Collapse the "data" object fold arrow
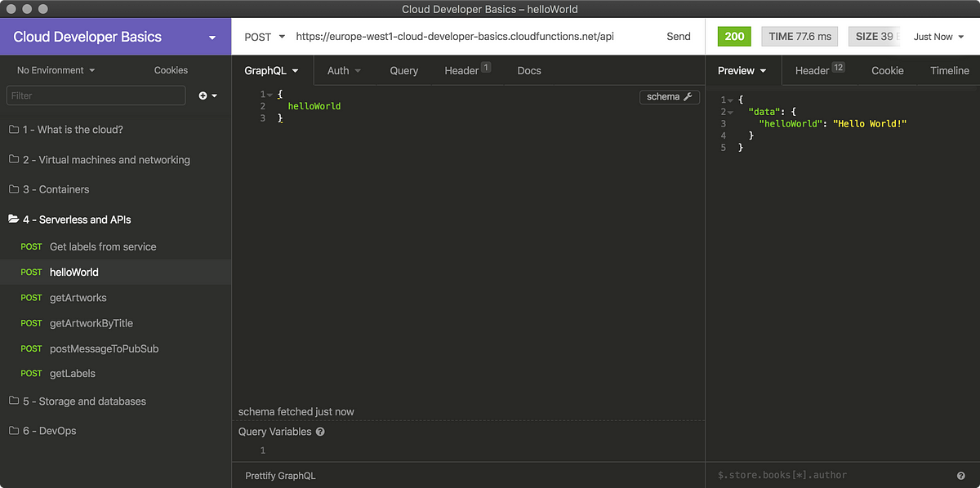This screenshot has width=980, height=488. 731,112
